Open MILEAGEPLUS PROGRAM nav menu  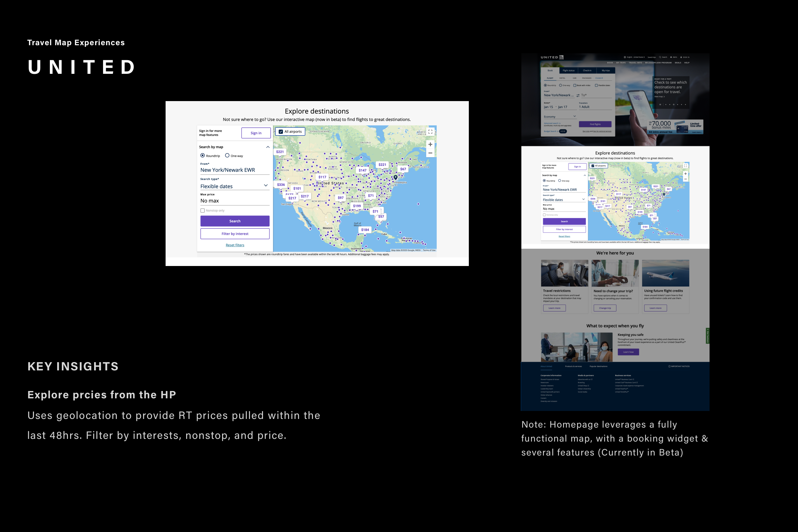pyautogui.click(x=658, y=63)
